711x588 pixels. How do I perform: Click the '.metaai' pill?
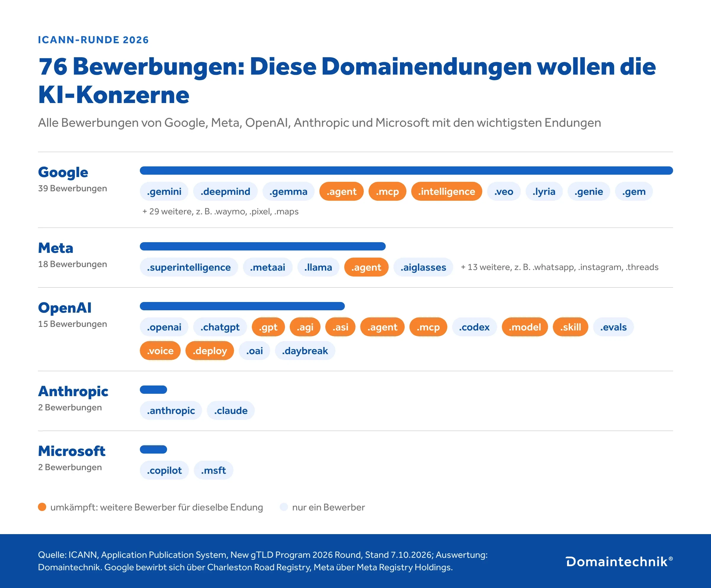(268, 267)
